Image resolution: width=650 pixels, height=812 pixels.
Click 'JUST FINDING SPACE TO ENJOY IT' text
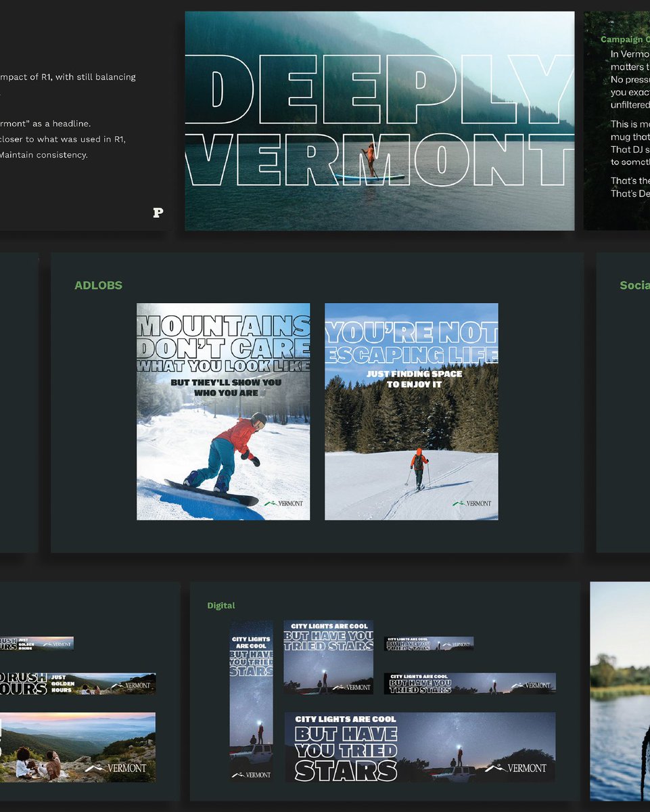414,379
